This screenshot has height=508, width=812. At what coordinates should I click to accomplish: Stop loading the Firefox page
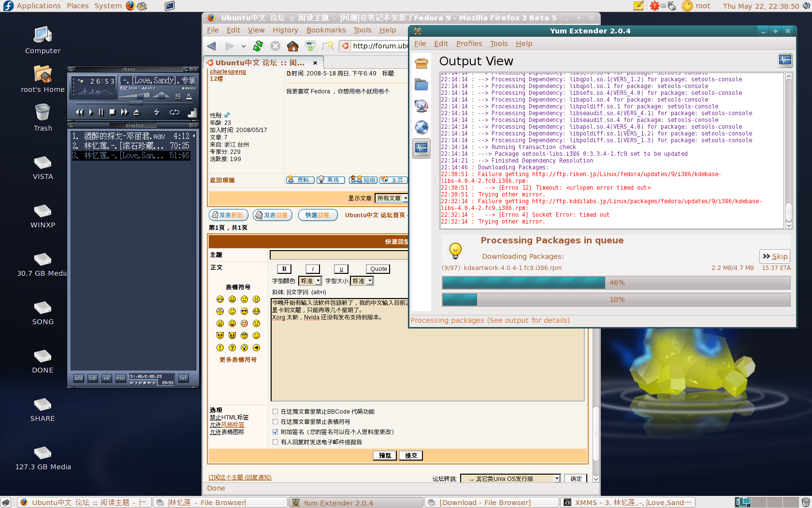[x=275, y=46]
